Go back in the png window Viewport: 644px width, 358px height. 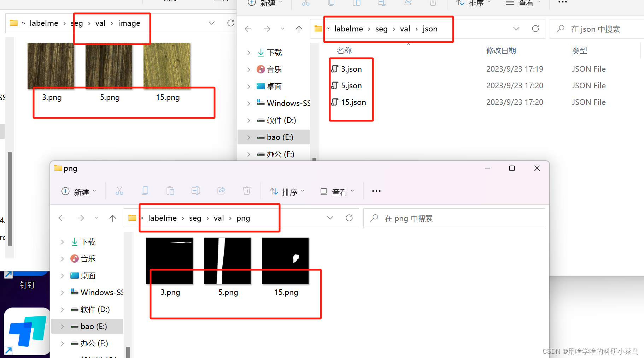62,218
